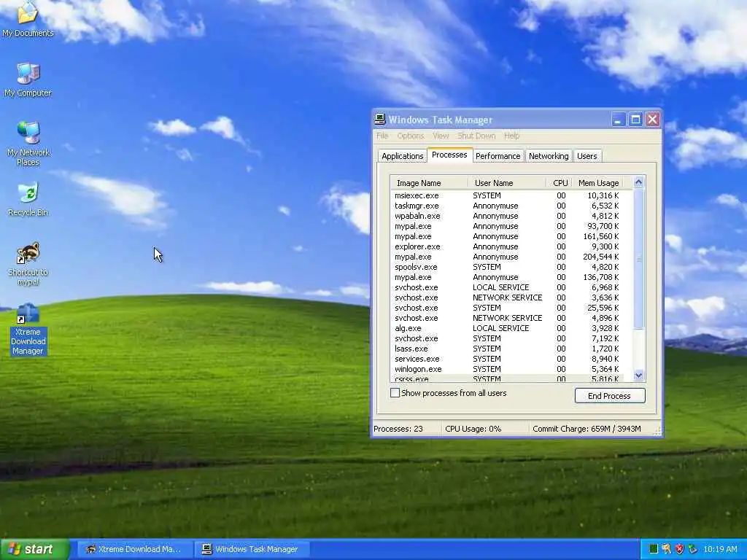Open the View menu
Image resolution: width=747 pixels, height=560 pixels.
point(441,136)
